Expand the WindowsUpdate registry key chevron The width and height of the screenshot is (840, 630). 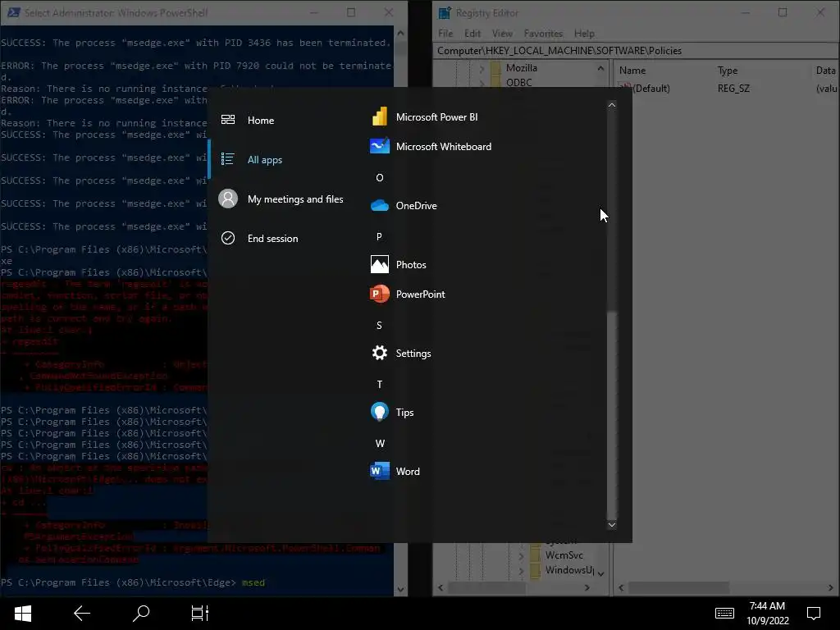(521, 571)
